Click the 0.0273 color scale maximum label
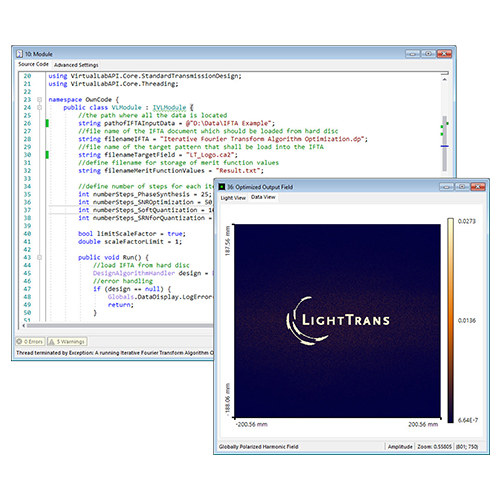The height and width of the screenshot is (500, 500). (467, 221)
